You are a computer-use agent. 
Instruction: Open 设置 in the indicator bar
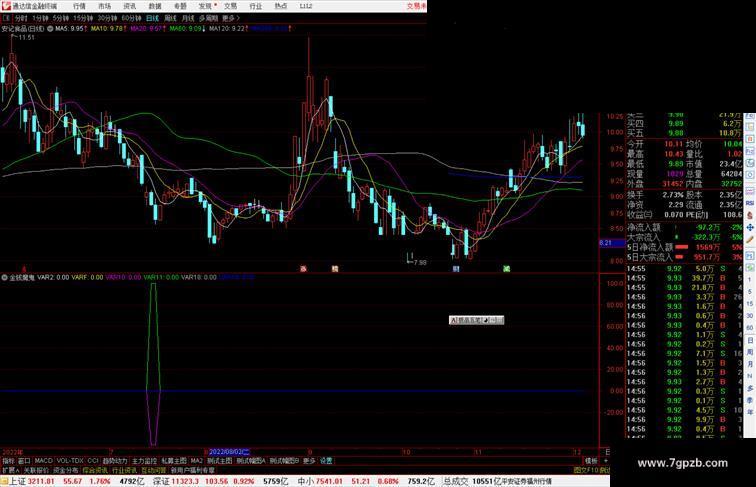(x=326, y=461)
